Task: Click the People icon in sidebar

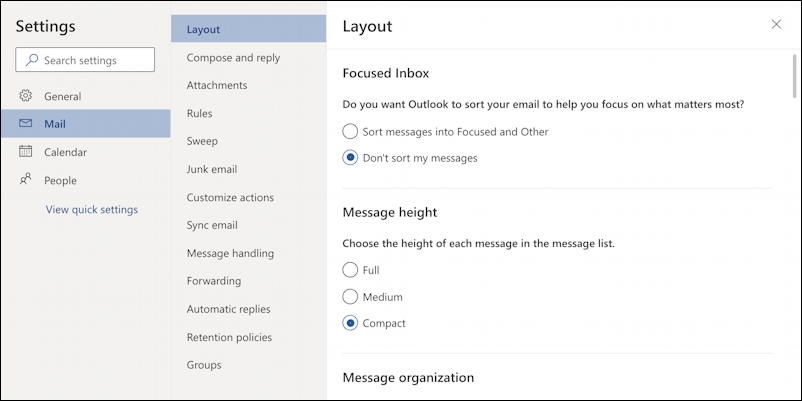Action: (25, 179)
